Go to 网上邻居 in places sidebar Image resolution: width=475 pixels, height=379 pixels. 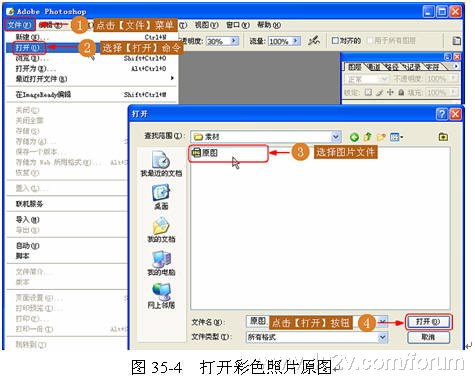[x=161, y=295]
